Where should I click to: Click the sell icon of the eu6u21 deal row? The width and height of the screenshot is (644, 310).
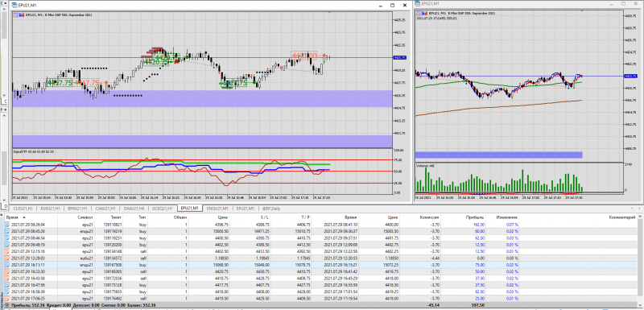click(8, 258)
